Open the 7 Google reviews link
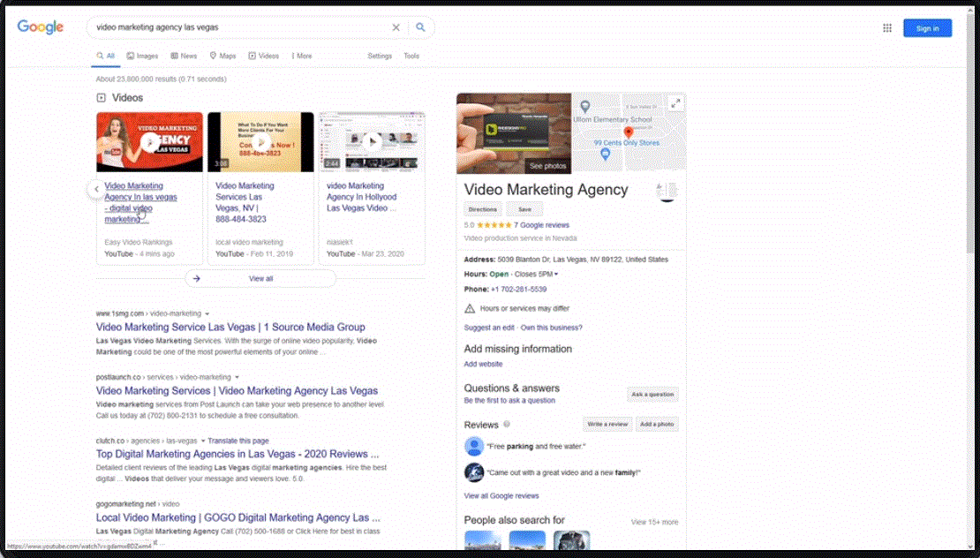Viewport: 980px width, 558px height. tap(541, 225)
